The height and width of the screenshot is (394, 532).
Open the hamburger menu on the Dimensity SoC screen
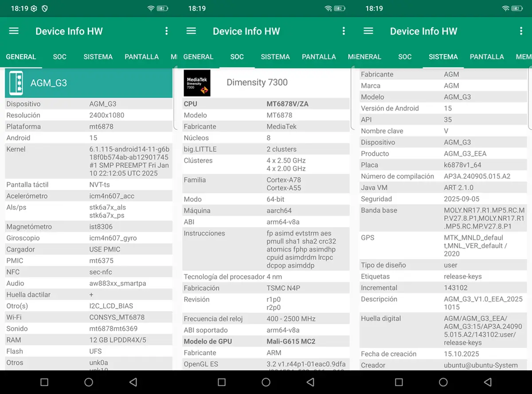pos(191,31)
